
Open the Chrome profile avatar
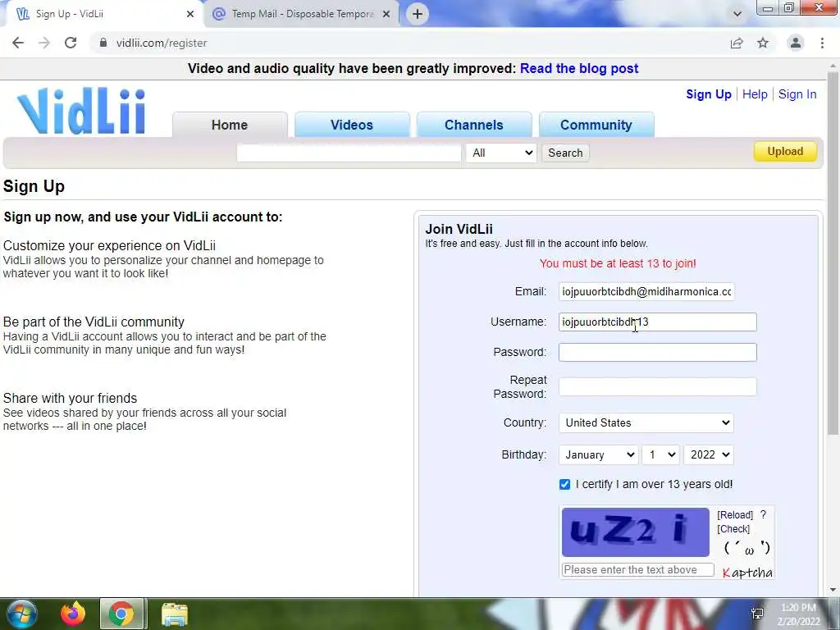click(x=796, y=43)
